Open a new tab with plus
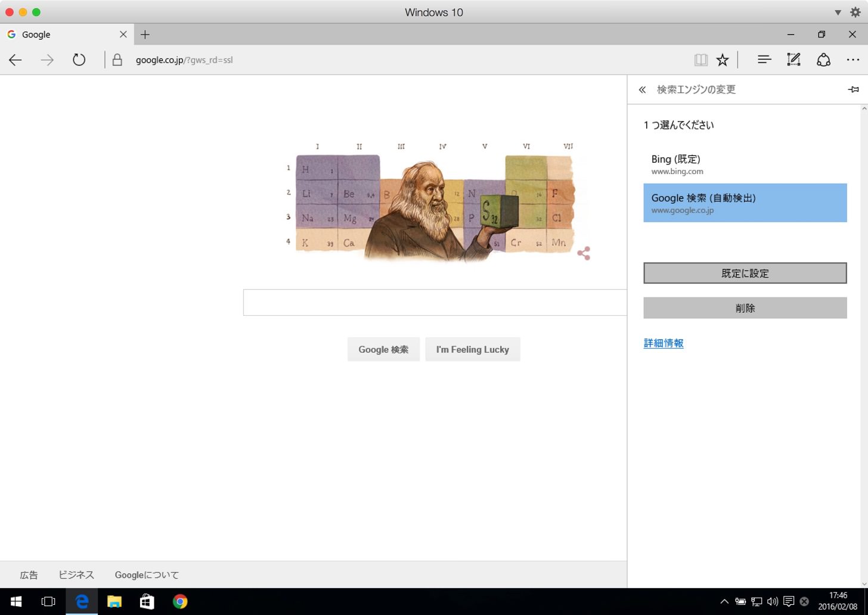The height and width of the screenshot is (615, 868). coord(145,35)
